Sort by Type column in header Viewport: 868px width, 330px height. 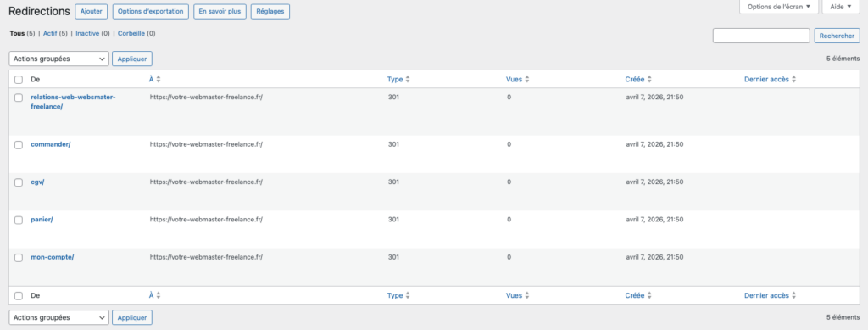(398, 79)
